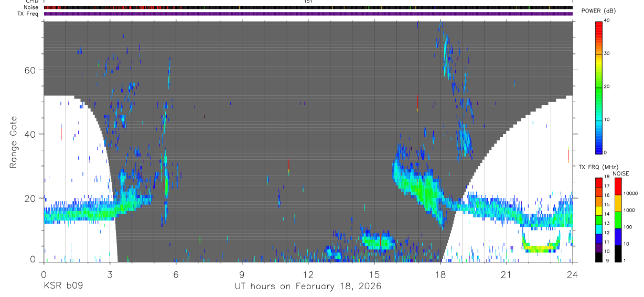Viewport: 644px width, 297px height.
Task: Click the TX Freq row label at top
Action: pyautogui.click(x=29, y=14)
